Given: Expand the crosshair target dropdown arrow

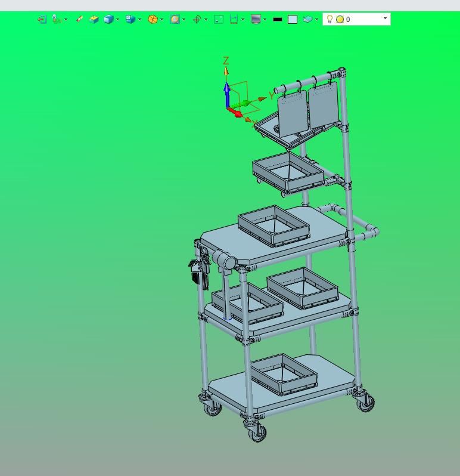Looking at the screenshot, I should (x=206, y=20).
